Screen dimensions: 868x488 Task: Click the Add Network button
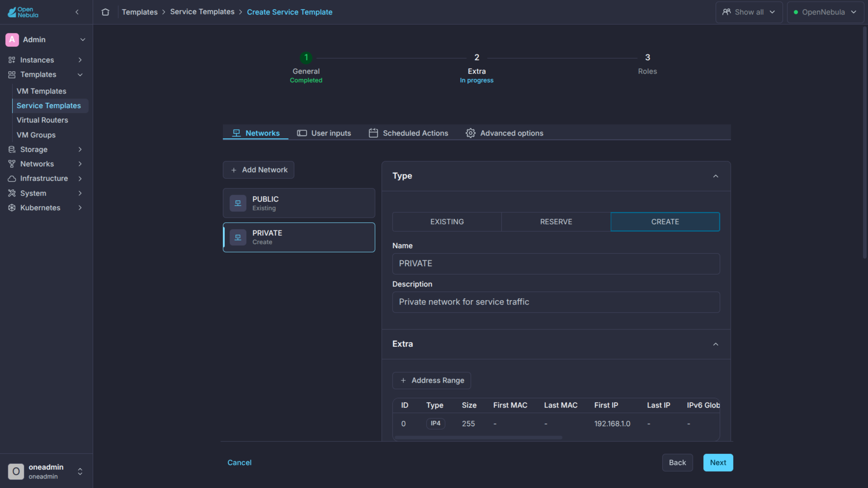click(x=259, y=170)
